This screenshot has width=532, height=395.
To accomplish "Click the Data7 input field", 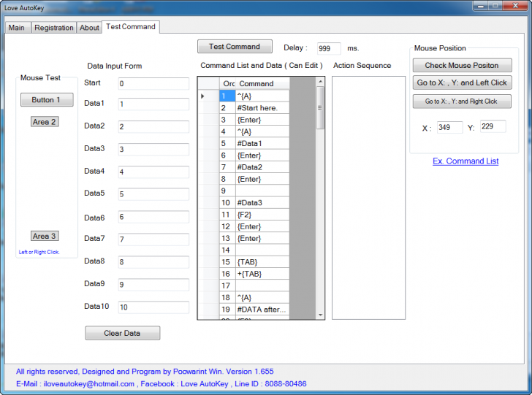I will tap(153, 239).
